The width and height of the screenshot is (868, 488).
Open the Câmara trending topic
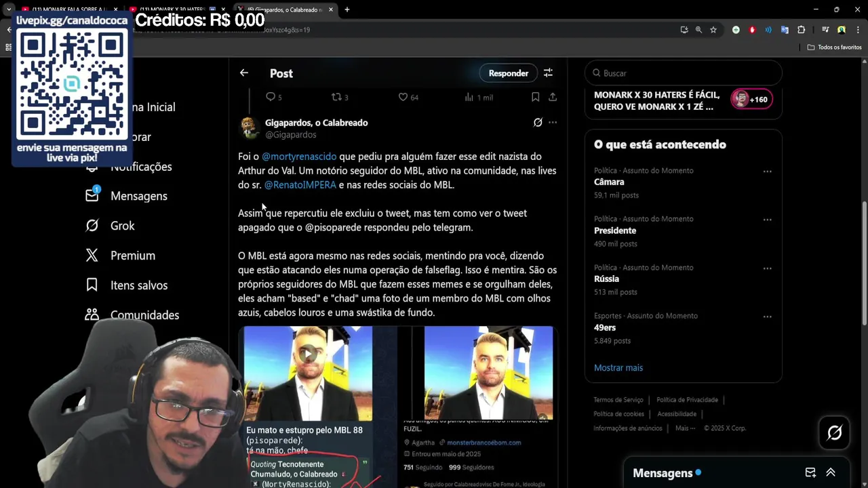(609, 182)
